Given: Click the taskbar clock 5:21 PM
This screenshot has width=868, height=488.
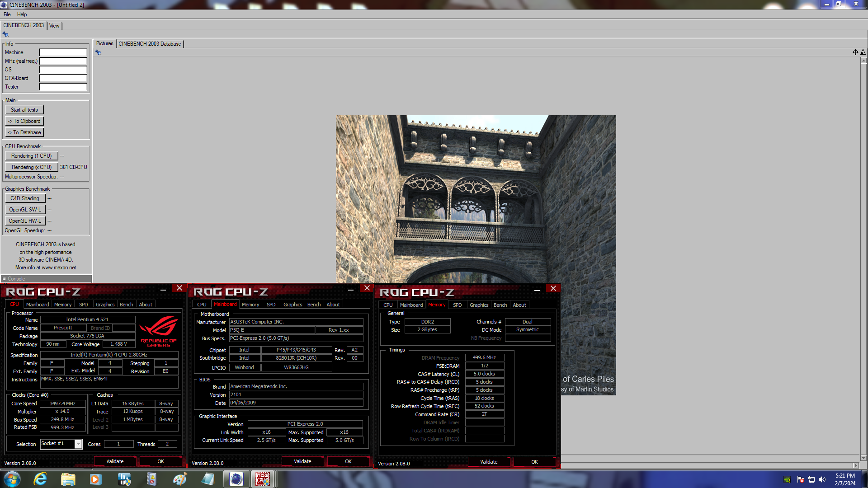Looking at the screenshot, I should click(x=845, y=476).
